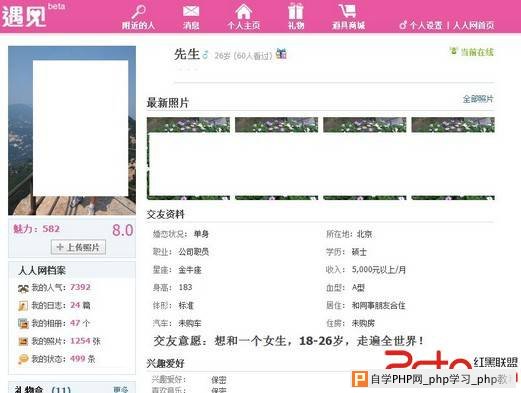
Task: Open 附近的人 menu item
Action: pyautogui.click(x=138, y=25)
